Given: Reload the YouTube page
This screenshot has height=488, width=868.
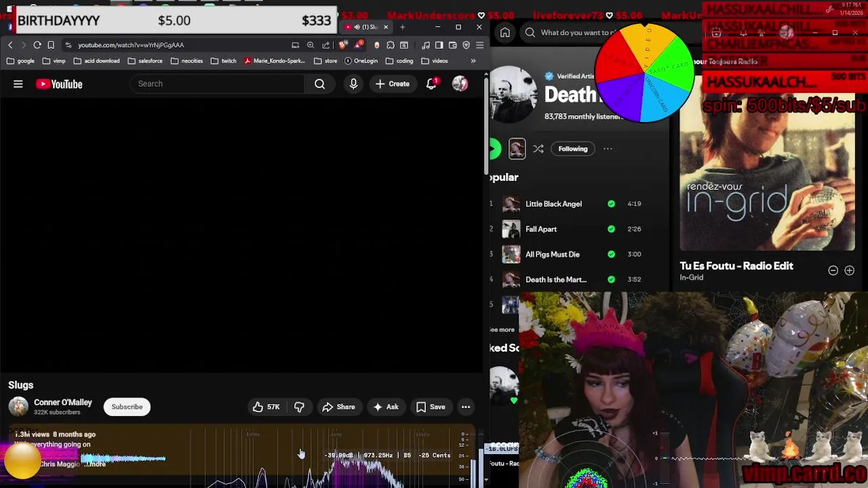Looking at the screenshot, I should click(37, 45).
